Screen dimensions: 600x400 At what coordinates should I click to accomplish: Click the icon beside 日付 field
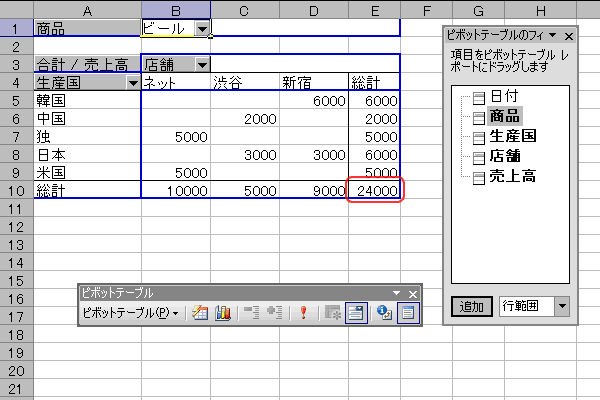(x=478, y=98)
